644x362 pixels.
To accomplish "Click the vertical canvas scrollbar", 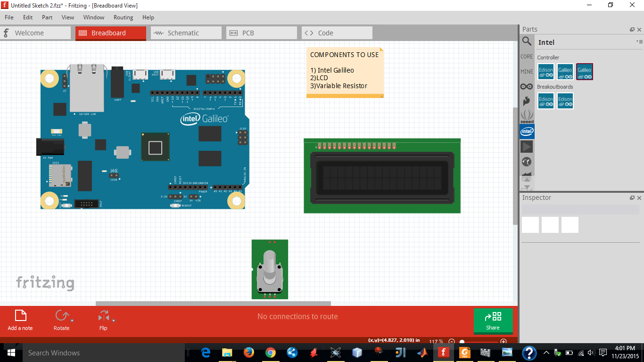I will (515, 166).
